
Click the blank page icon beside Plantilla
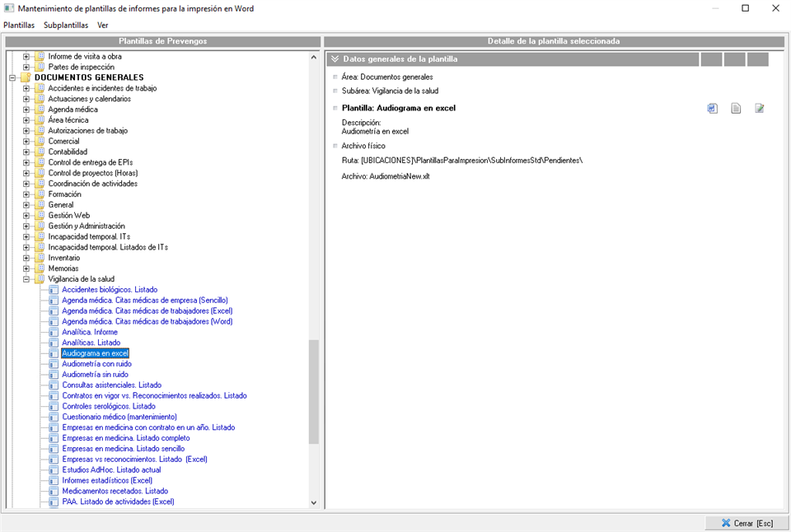pos(736,109)
